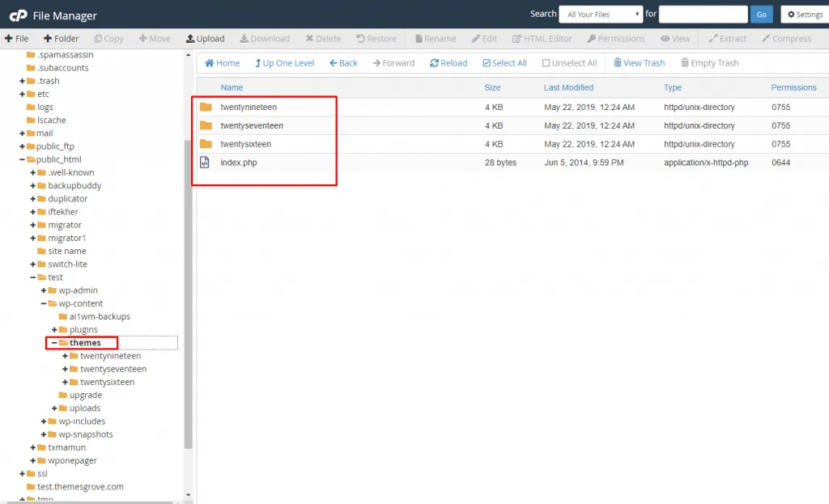Image resolution: width=829 pixels, height=504 pixels.
Task: Click the View toolbar button
Action: pyautogui.click(x=675, y=39)
